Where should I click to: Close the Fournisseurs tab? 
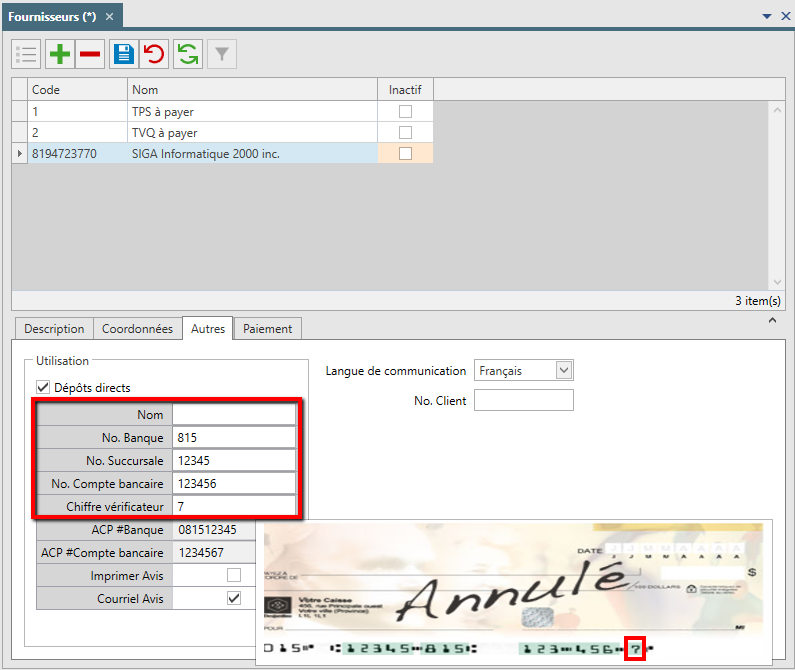[109, 17]
